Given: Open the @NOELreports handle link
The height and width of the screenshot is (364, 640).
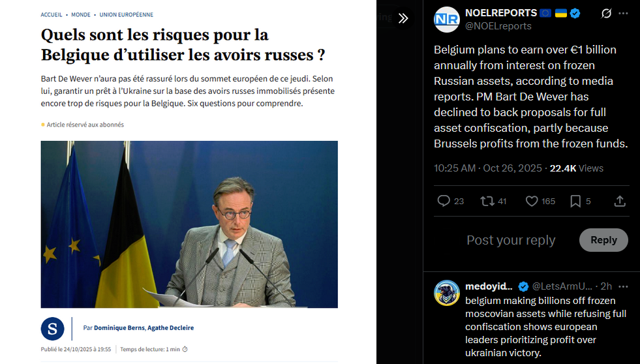Looking at the screenshot, I should pos(498,26).
